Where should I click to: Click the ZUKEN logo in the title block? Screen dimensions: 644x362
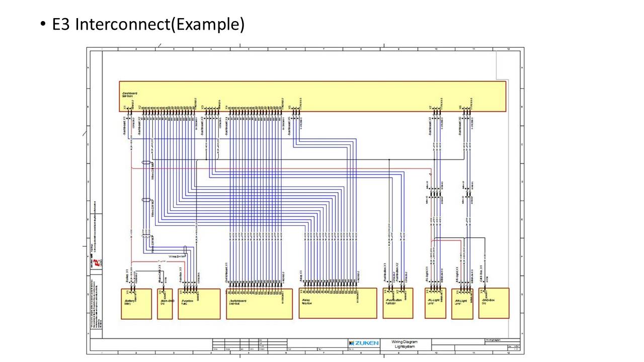(364, 343)
